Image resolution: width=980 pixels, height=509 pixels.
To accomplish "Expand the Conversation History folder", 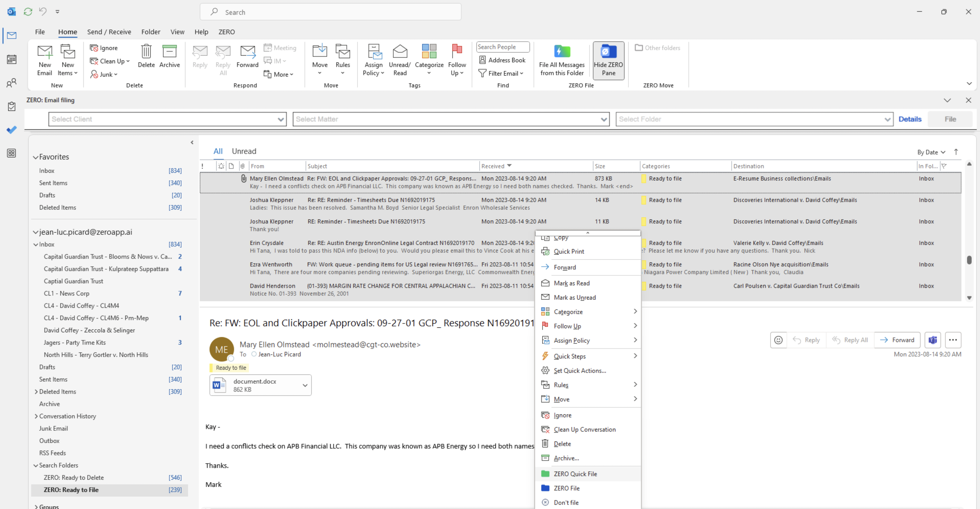I will coord(36,416).
